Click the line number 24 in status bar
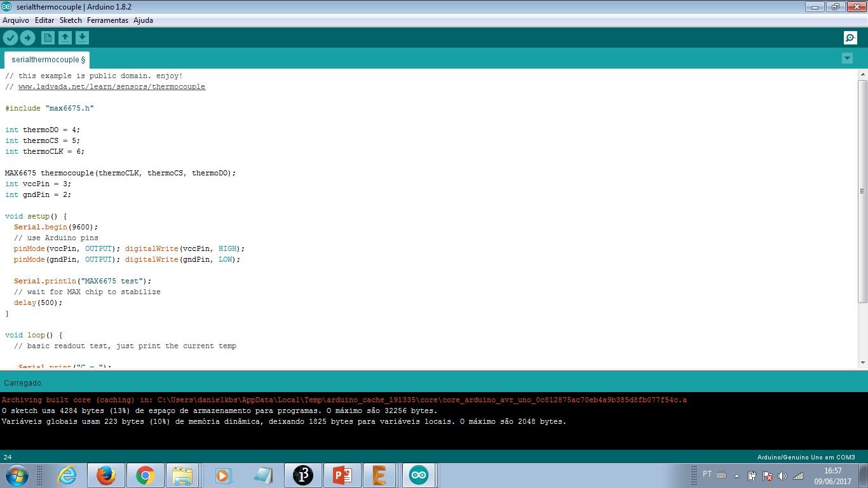This screenshot has height=488, width=868. point(8,457)
